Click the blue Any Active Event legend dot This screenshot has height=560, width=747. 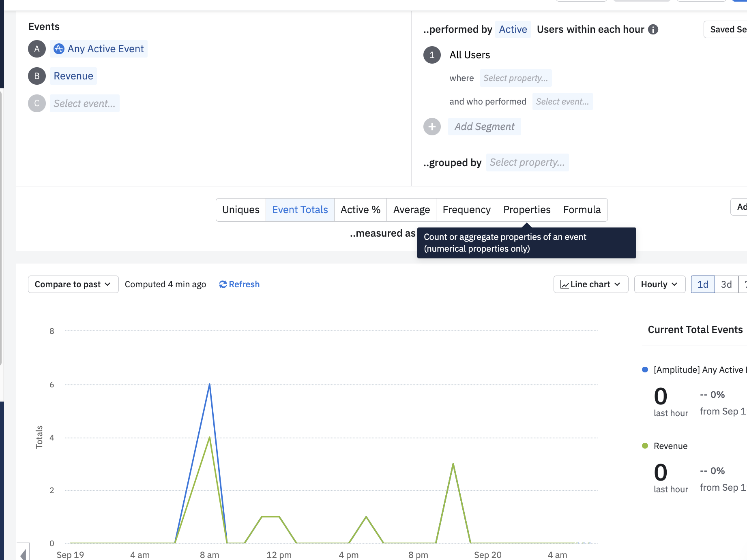(x=645, y=370)
